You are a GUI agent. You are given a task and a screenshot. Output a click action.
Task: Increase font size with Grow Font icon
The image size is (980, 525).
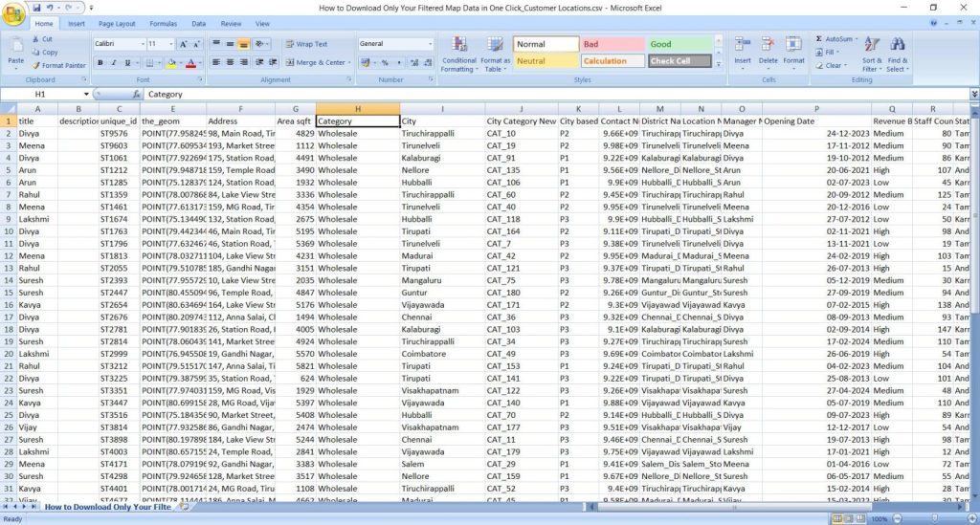pos(183,44)
